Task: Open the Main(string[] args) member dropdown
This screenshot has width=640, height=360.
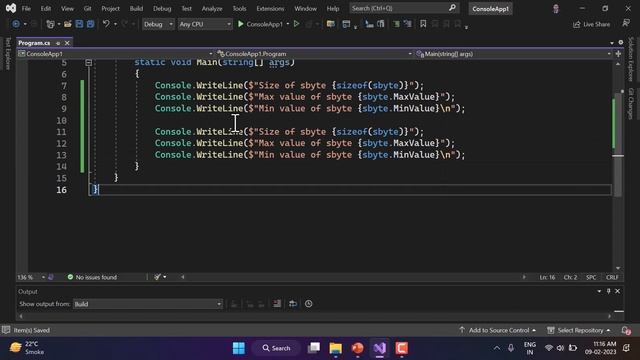Action: 513,54
